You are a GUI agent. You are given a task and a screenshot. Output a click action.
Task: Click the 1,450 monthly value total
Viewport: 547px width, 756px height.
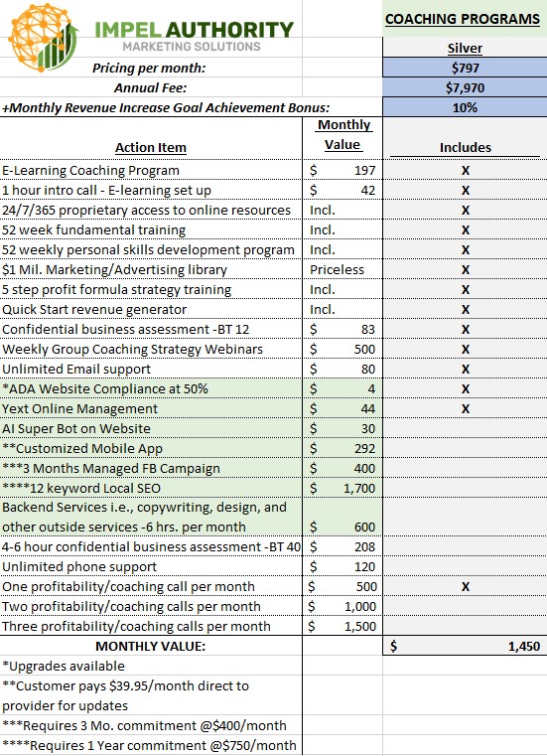pyautogui.click(x=524, y=646)
